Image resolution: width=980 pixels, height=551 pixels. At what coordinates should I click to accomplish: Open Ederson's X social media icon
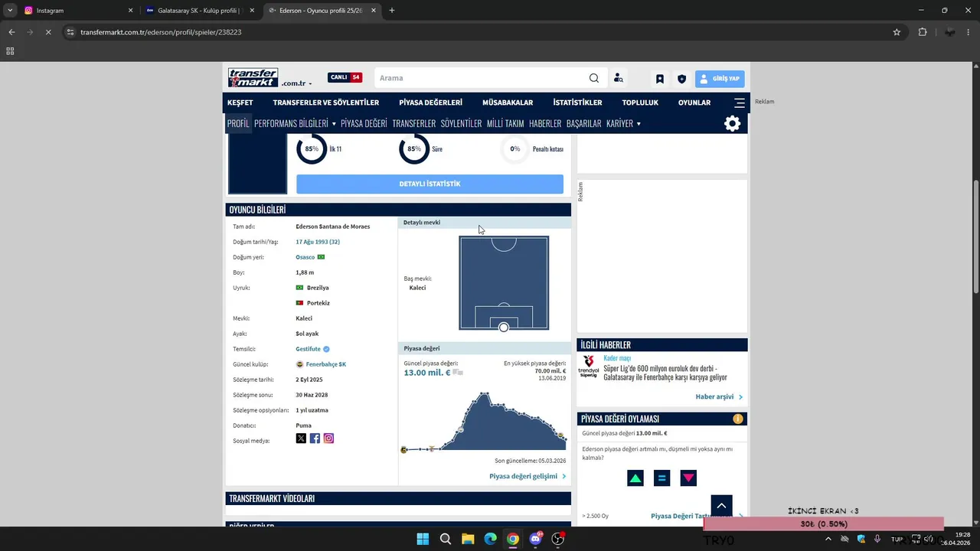tap(301, 439)
